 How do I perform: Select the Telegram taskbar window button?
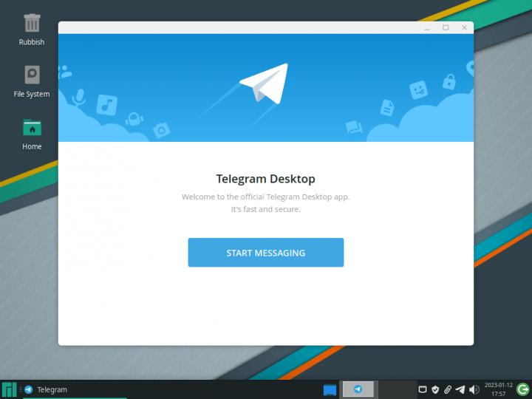click(x=75, y=389)
